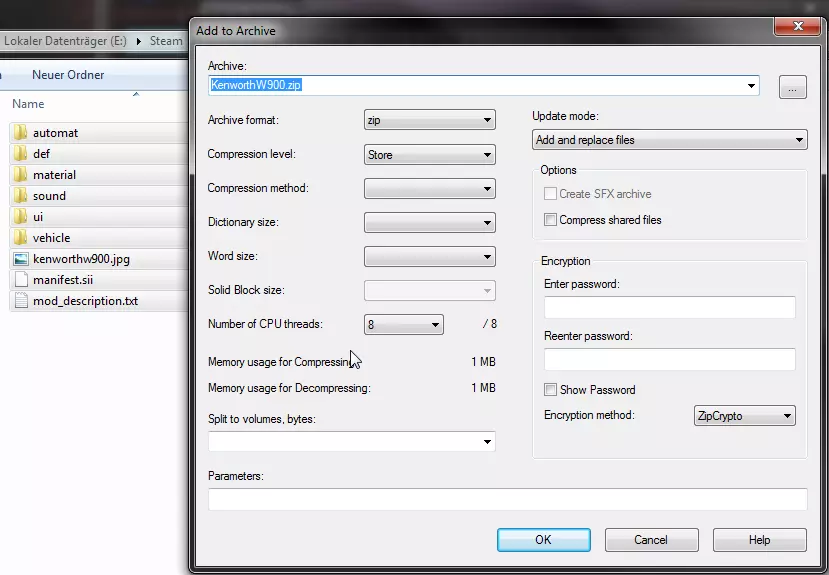Click the def folder icon in Explorer

point(21,154)
